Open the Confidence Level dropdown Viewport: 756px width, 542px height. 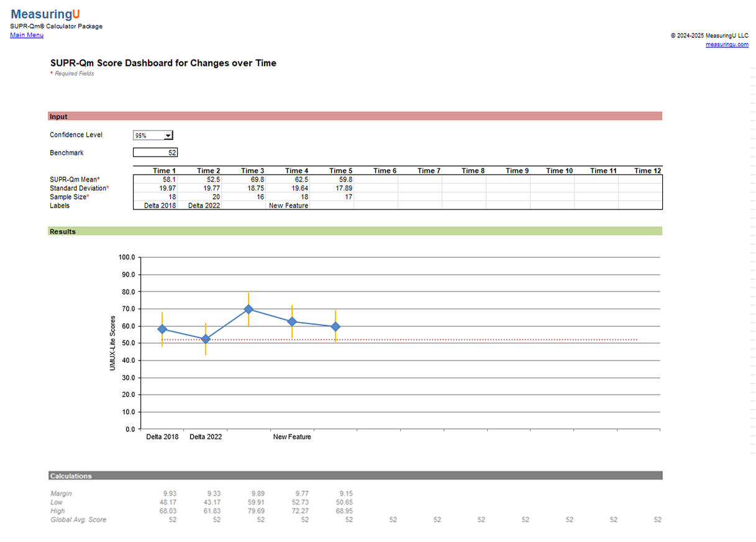tap(152, 135)
